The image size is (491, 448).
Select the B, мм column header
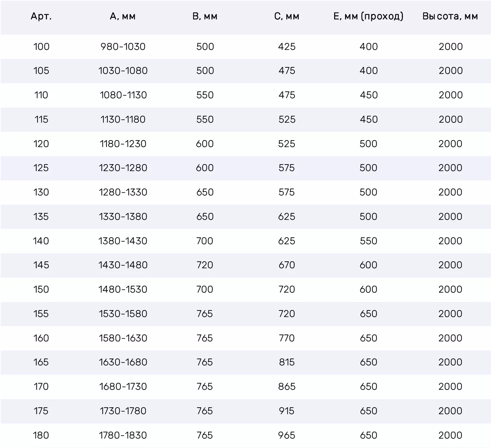pyautogui.click(x=205, y=16)
